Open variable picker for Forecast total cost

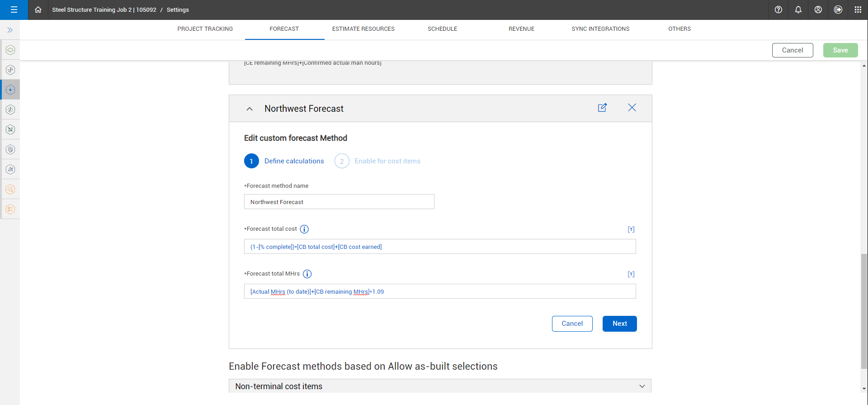[x=631, y=229]
